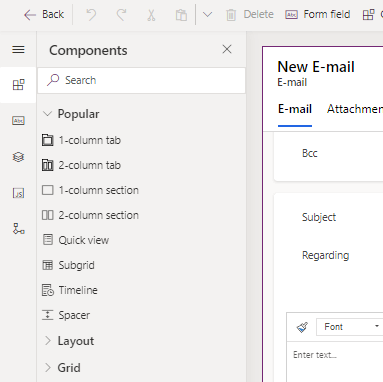Add a Spacer component
The image size is (383, 382).
point(66,315)
